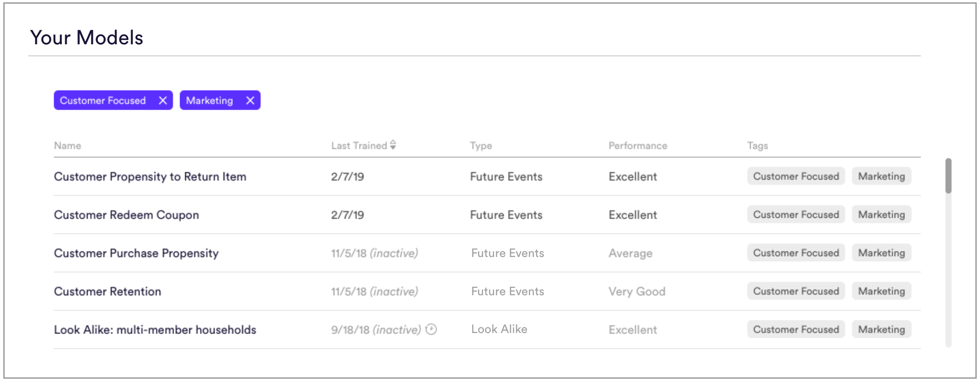Screen dimensions: 980x382
Task: Click the Tags column header
Action: 758,146
